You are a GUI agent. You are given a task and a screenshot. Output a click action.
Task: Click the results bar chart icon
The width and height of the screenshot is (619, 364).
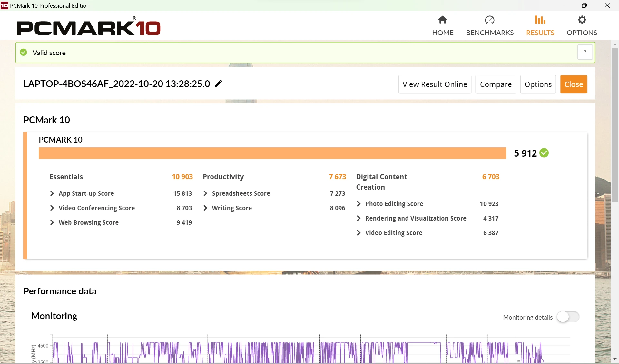point(540,20)
